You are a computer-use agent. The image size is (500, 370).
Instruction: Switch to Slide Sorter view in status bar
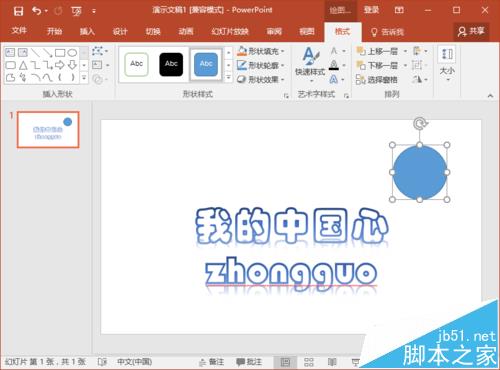click(x=309, y=362)
